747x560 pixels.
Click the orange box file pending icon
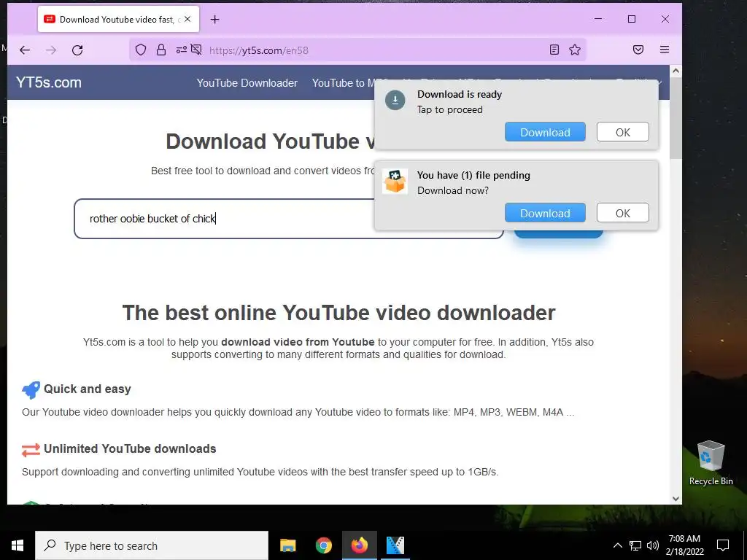395,182
